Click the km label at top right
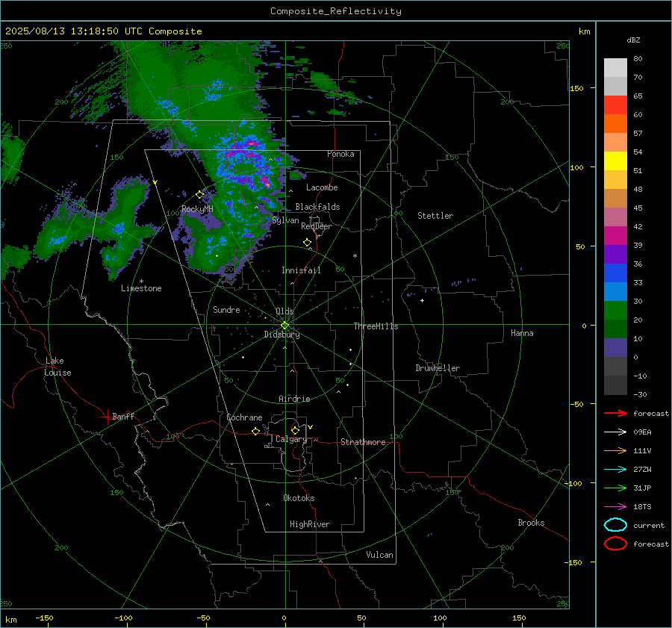 pos(584,31)
